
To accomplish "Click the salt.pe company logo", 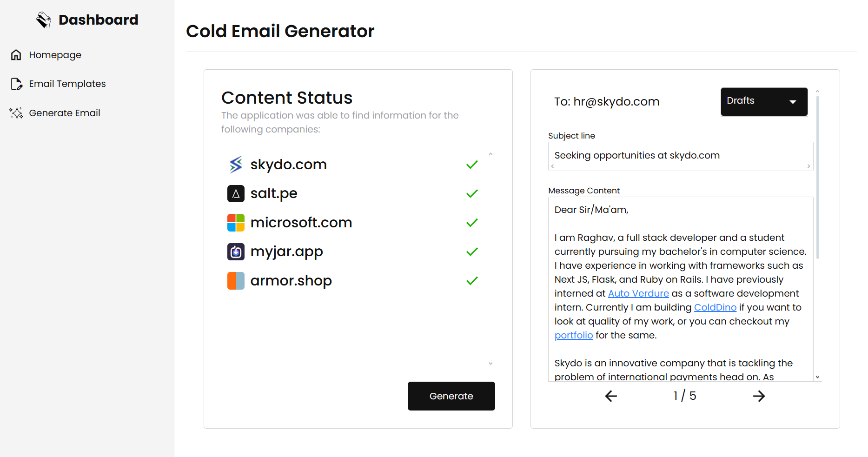I will pyautogui.click(x=236, y=193).
